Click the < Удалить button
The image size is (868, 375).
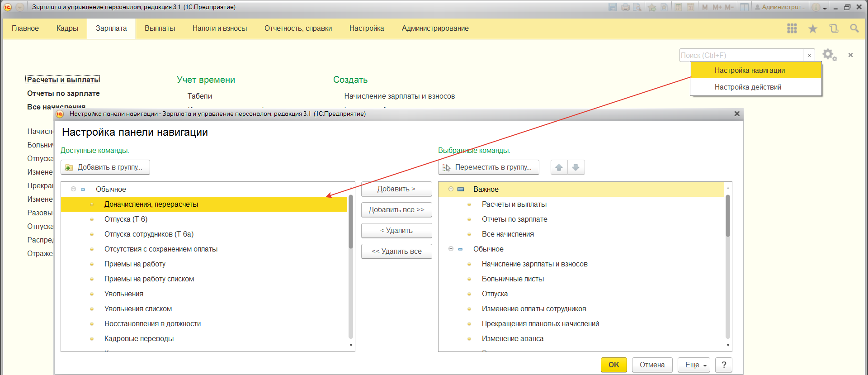[396, 231]
